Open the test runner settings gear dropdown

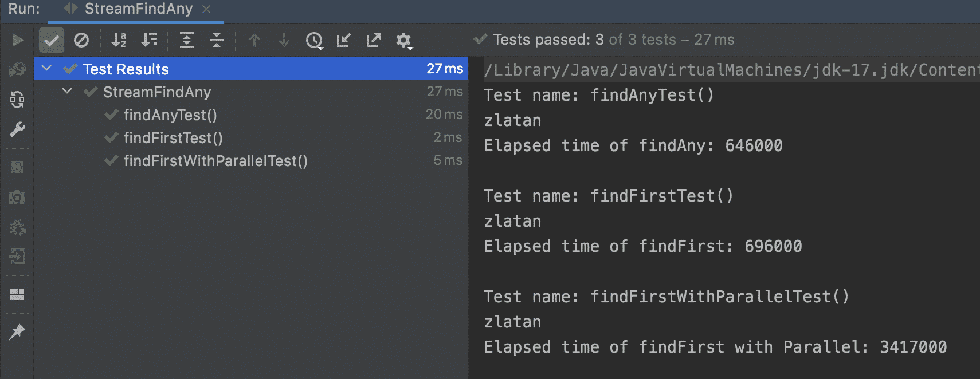pos(404,41)
